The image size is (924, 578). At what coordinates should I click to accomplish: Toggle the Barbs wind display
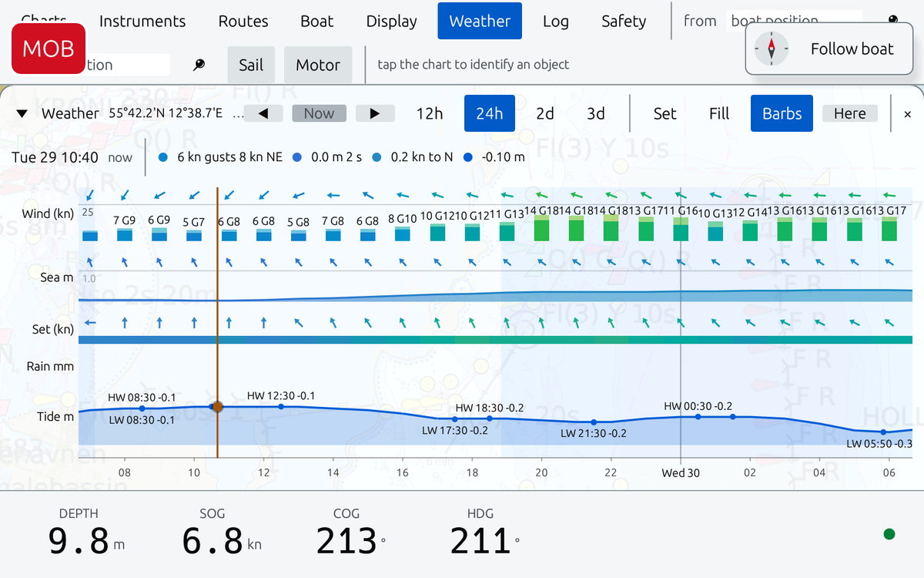[x=782, y=114]
